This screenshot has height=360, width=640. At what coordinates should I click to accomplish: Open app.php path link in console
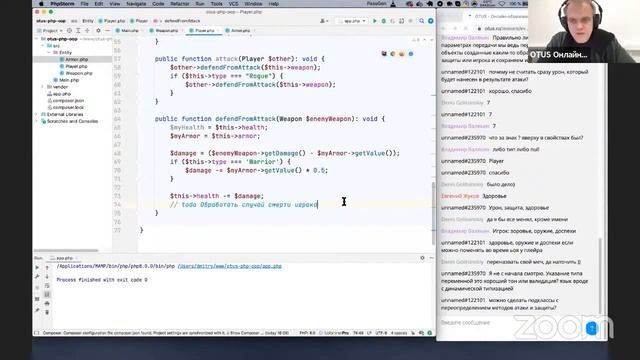pyautogui.click(x=229, y=266)
